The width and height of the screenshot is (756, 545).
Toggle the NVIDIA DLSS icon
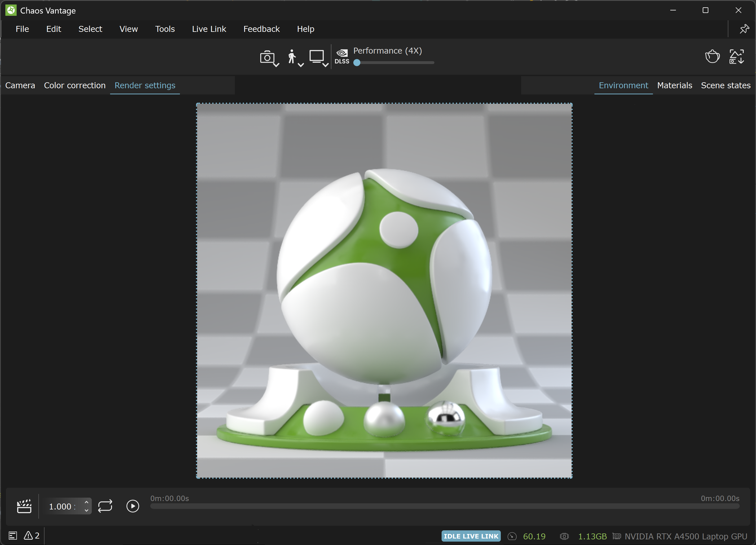[x=342, y=57]
